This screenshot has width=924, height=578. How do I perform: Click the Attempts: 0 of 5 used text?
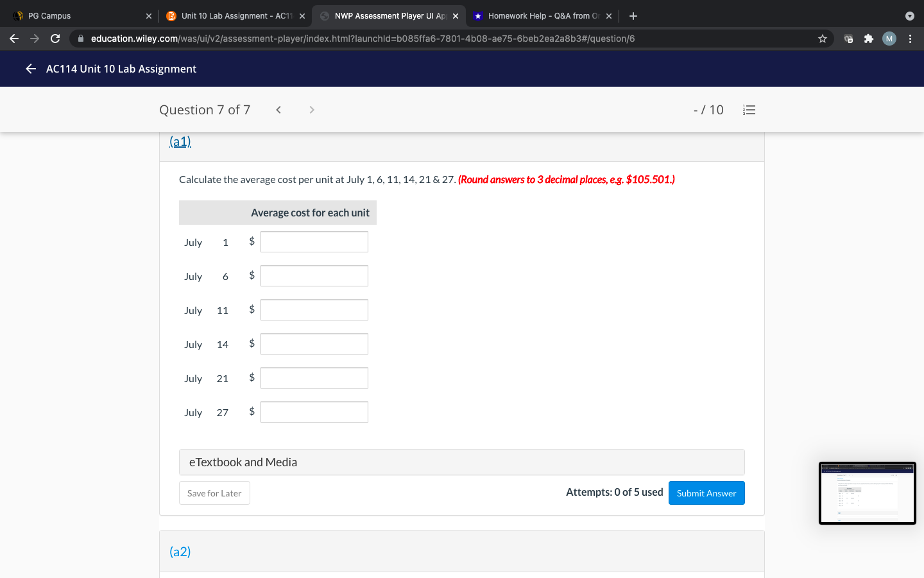[x=615, y=493]
